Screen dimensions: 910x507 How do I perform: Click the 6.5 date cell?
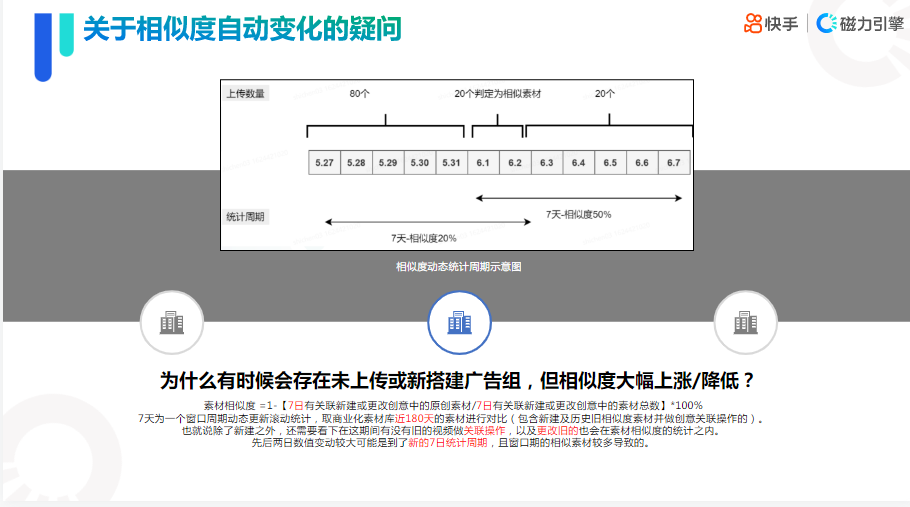(x=610, y=162)
